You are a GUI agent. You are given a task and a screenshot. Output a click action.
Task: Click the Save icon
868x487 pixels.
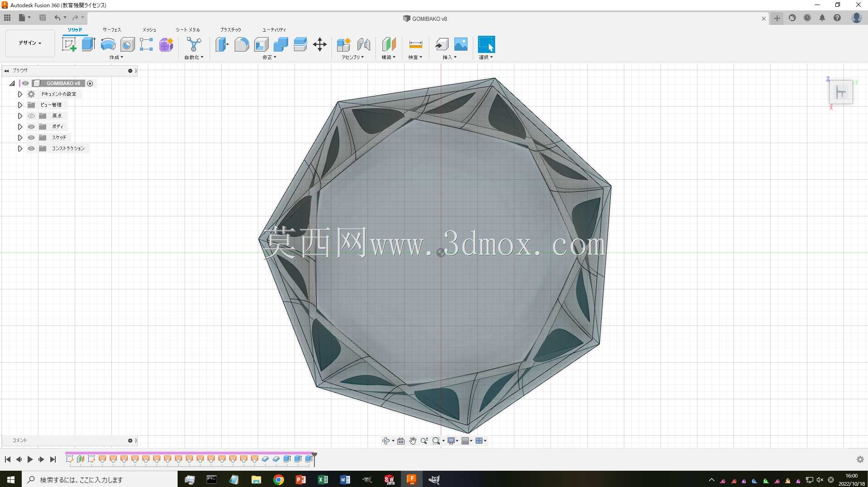click(x=43, y=18)
